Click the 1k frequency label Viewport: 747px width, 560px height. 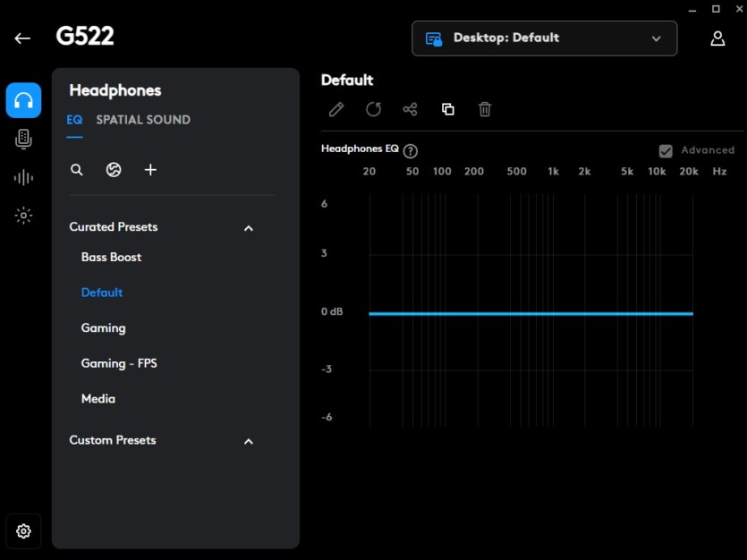tap(553, 172)
